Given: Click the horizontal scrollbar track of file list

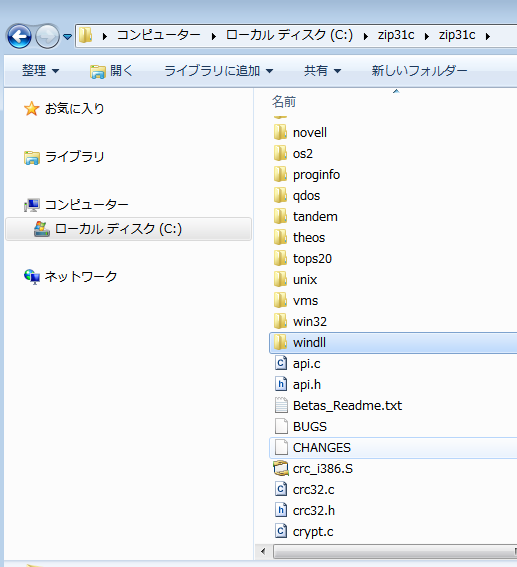Looking at the screenshot, I should point(395,551).
